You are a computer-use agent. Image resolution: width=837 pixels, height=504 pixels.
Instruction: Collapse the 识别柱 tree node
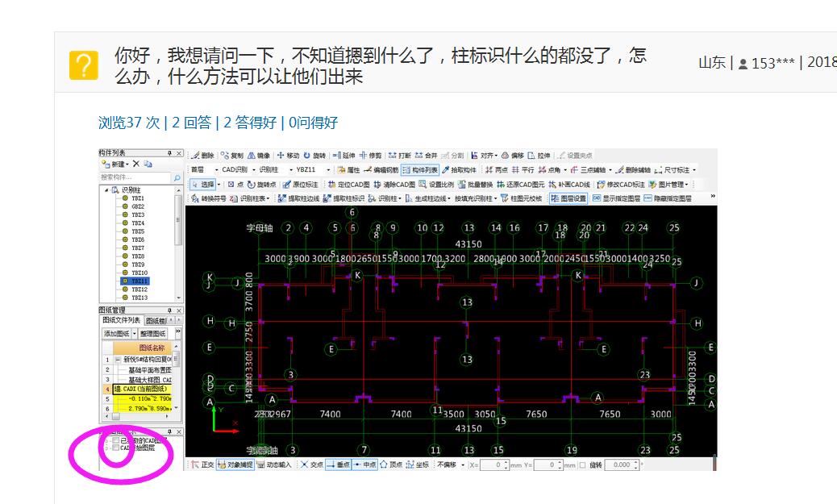pos(106,190)
